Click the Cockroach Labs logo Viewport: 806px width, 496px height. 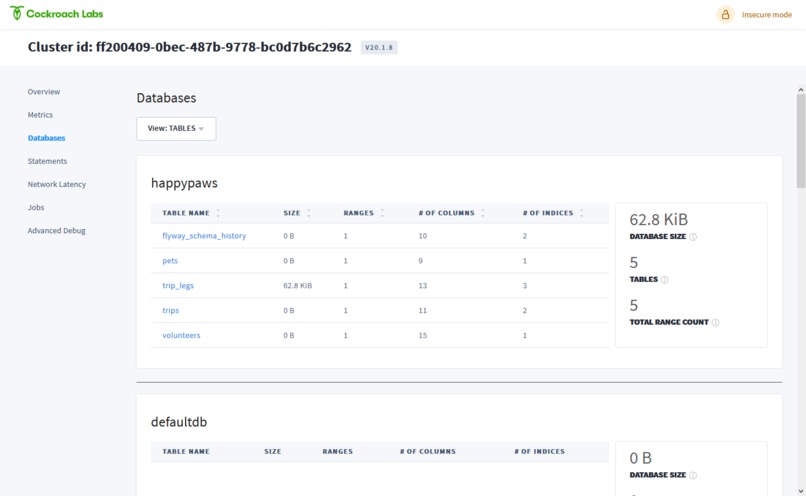[x=57, y=13]
